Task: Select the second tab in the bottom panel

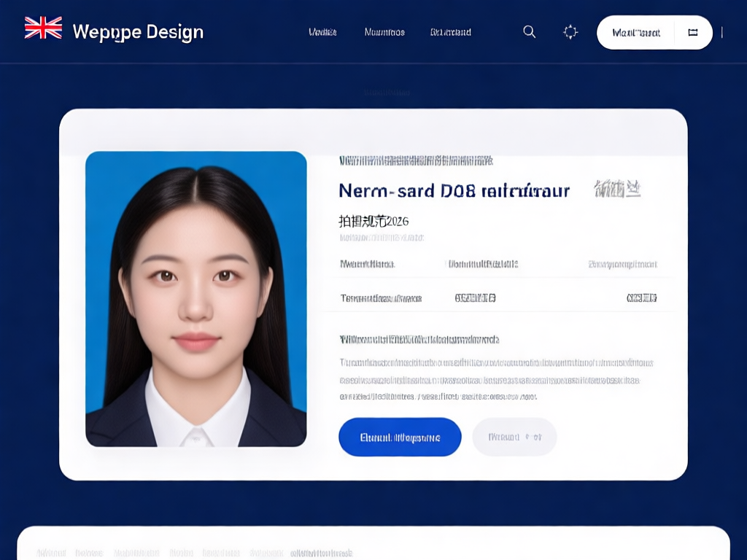Action: point(89,553)
